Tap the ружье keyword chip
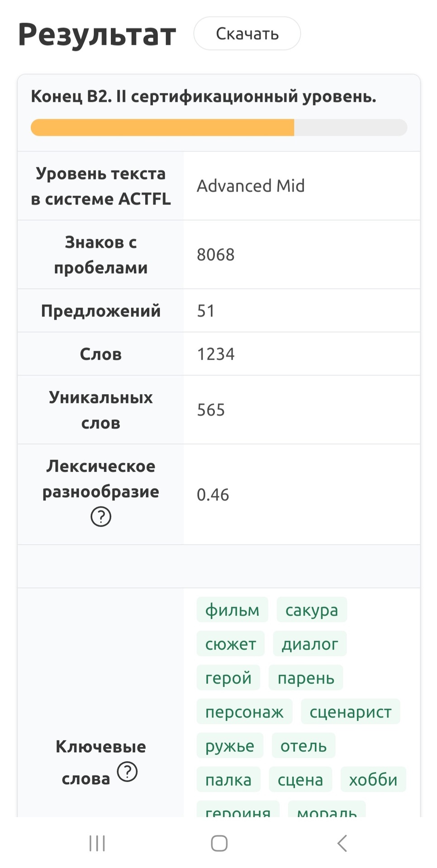This screenshot has width=437, height=868. 230,745
